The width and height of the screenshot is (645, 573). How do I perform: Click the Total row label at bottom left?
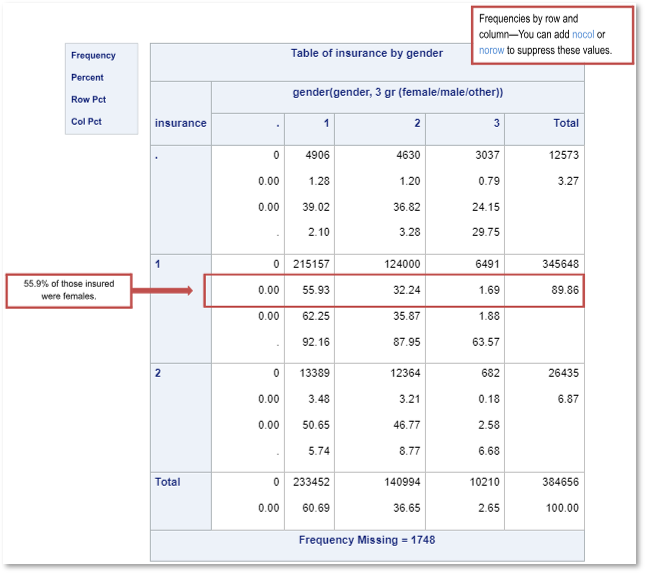tap(168, 482)
